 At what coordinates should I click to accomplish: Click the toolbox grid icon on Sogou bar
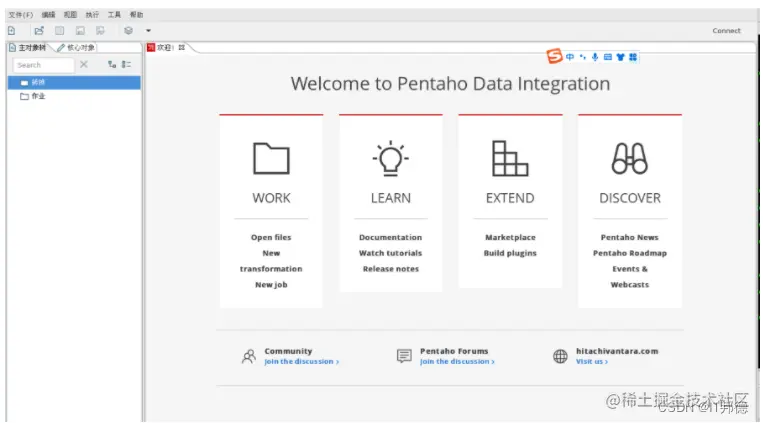click(633, 57)
